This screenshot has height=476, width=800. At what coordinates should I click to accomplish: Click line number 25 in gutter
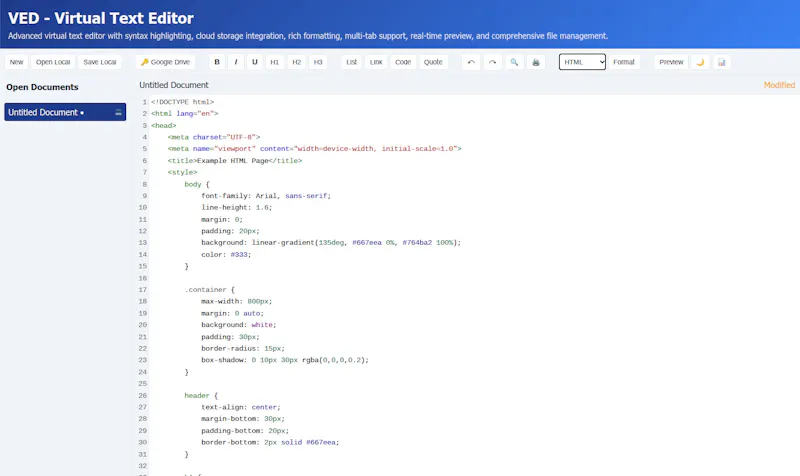click(x=143, y=384)
